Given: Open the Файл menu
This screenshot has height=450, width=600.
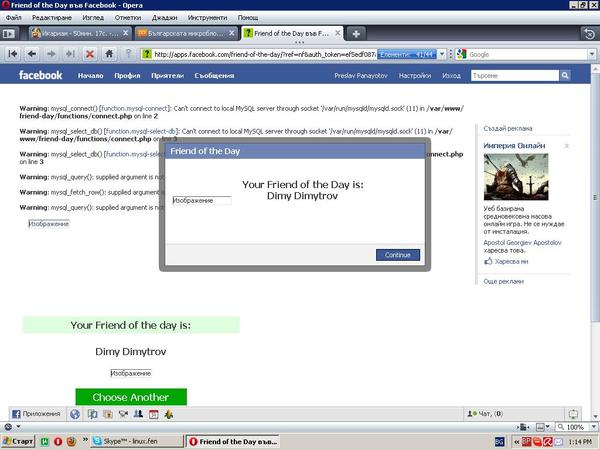Looking at the screenshot, I should point(13,18).
